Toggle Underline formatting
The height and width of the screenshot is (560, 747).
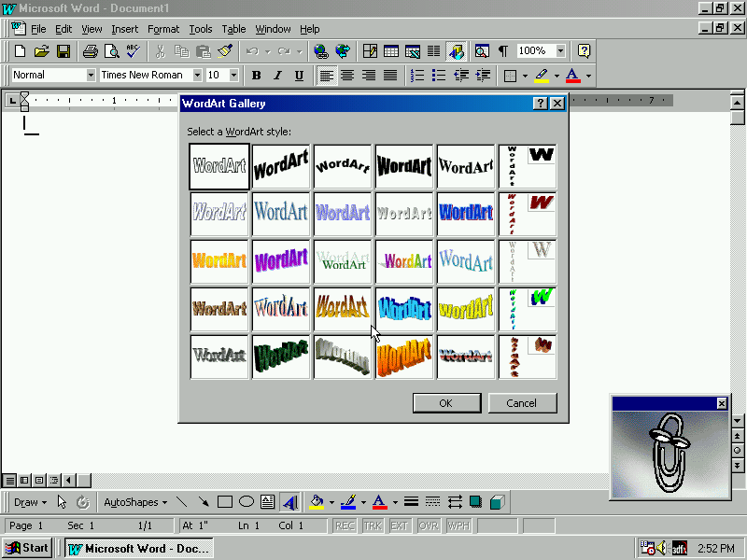click(299, 76)
